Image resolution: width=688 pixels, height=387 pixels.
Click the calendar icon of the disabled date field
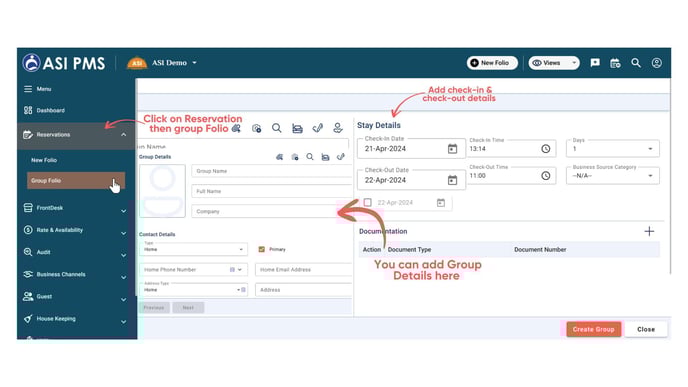(x=441, y=202)
